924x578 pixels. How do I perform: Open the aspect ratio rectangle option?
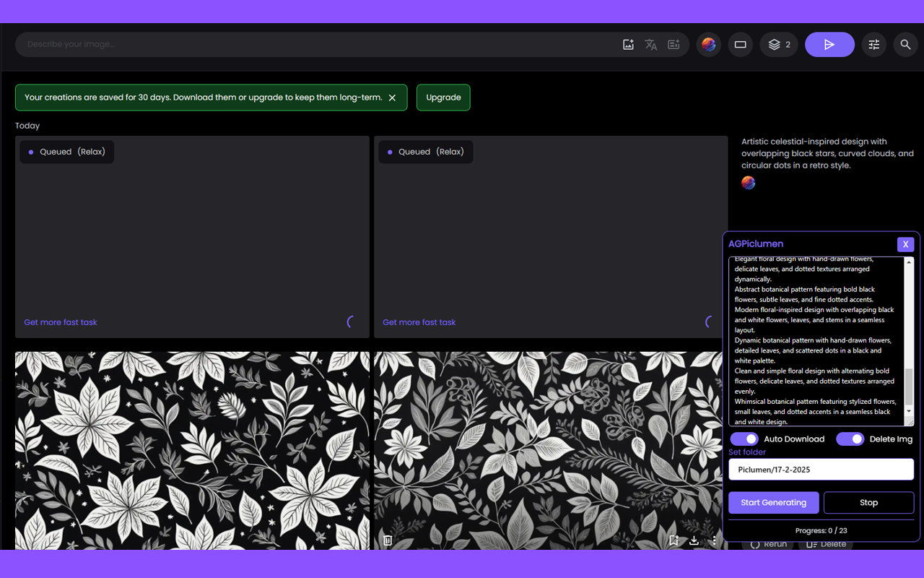[740, 45]
